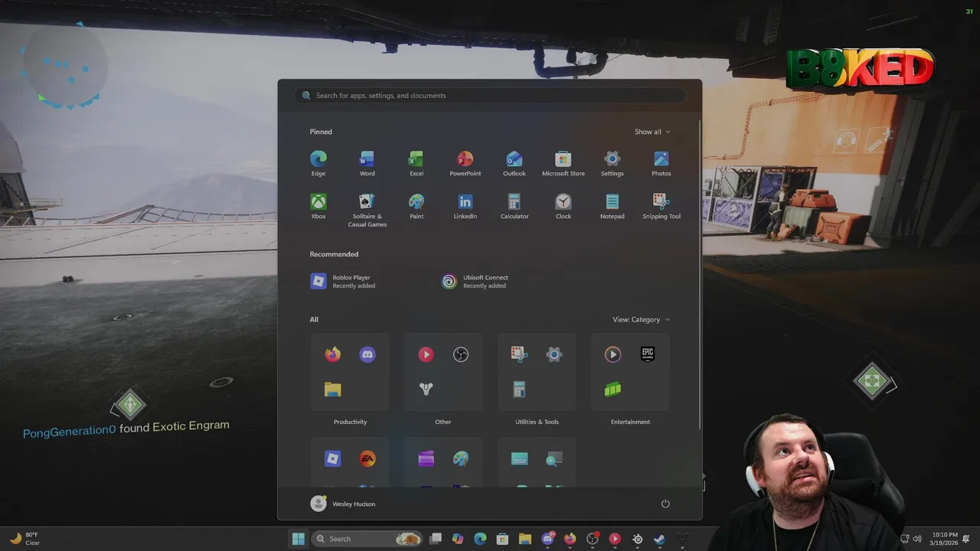This screenshot has width=980, height=551.
Task: Open Steam from the taskbar
Action: point(659,539)
